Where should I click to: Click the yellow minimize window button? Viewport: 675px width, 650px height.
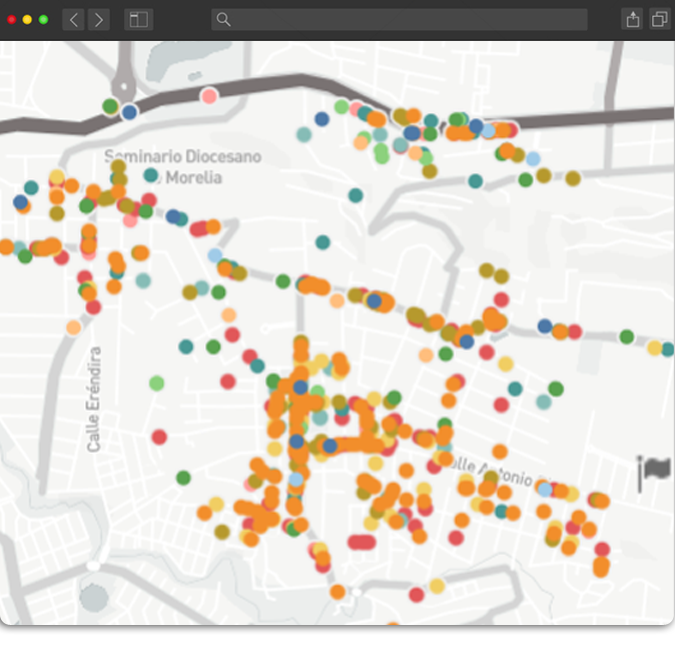click(27, 19)
